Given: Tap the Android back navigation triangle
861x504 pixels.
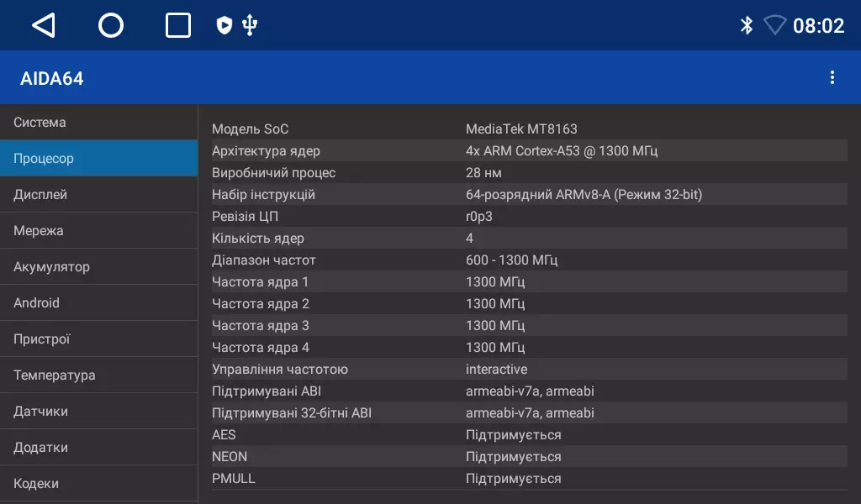Looking at the screenshot, I should click(x=44, y=26).
